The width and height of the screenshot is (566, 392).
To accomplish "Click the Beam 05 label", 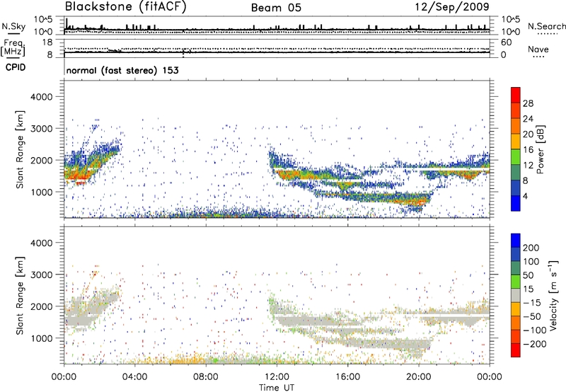I will tap(276, 8).
